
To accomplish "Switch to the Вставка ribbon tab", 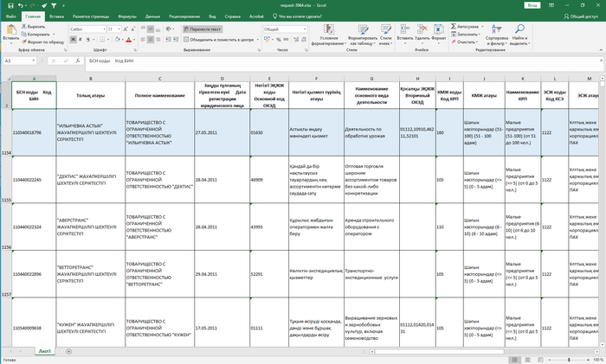I will click(x=56, y=16).
